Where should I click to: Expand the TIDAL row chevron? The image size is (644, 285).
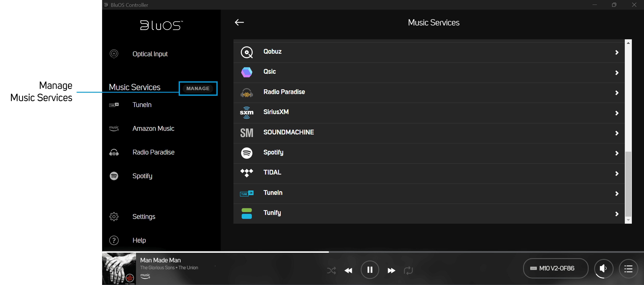pos(617,174)
